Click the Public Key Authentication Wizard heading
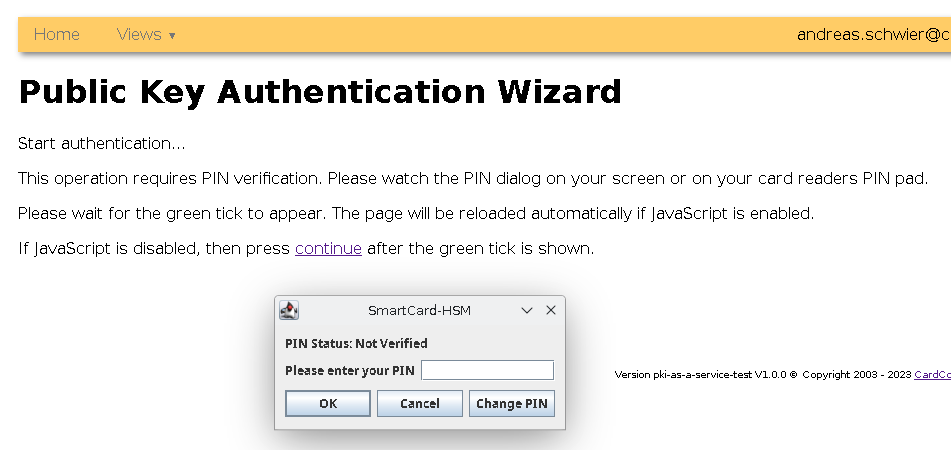 point(320,92)
